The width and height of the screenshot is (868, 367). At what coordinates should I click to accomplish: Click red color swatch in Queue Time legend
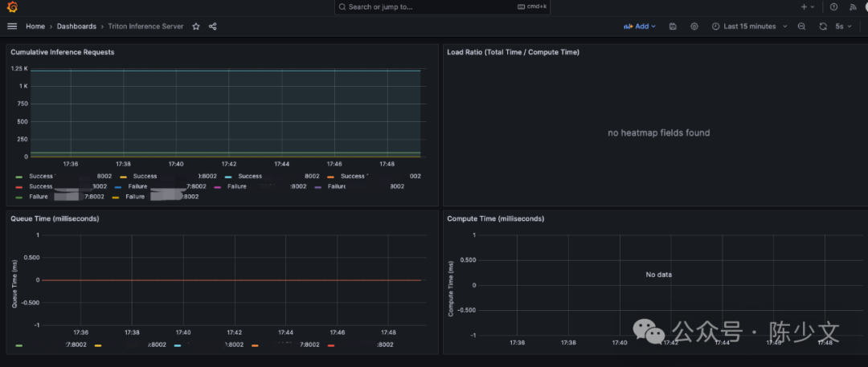point(331,345)
